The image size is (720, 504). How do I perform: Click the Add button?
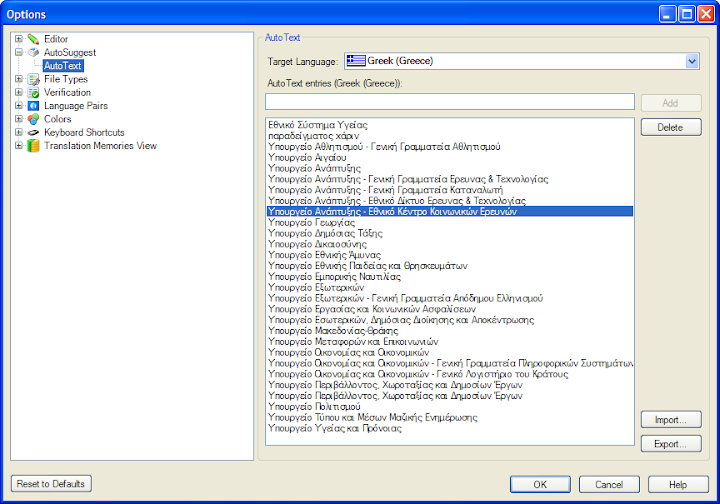pyautogui.click(x=670, y=103)
